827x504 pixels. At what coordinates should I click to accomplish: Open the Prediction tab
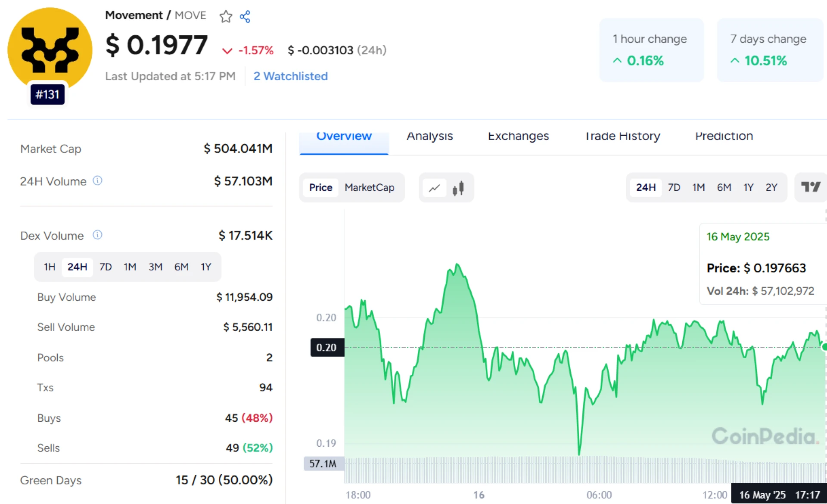coord(724,137)
